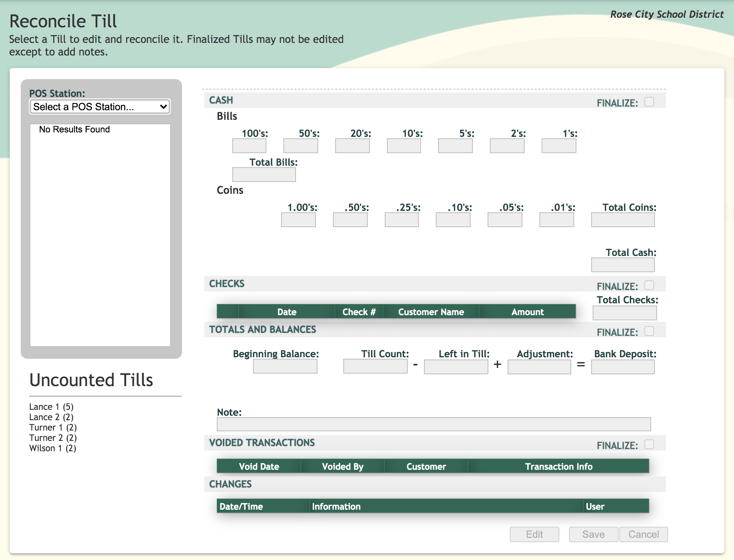Image resolution: width=734 pixels, height=560 pixels.
Task: Tick the Voided Transactions Finalize checkbox
Action: [649, 444]
